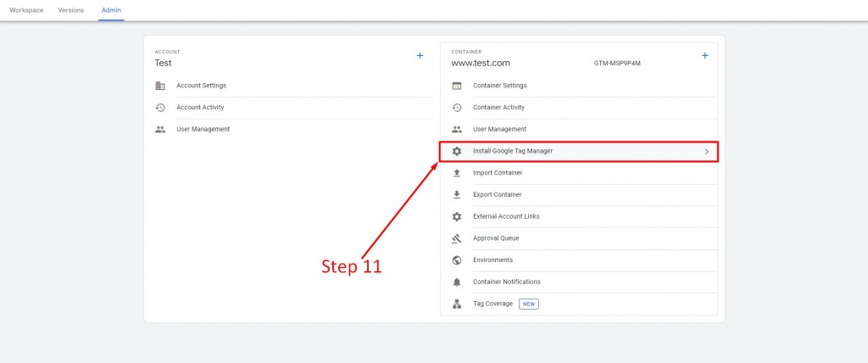
Task: Click account name Test
Action: pyautogui.click(x=164, y=63)
